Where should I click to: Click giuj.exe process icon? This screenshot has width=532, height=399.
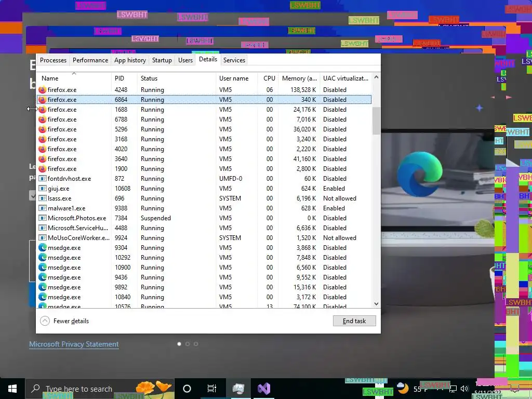(43, 188)
